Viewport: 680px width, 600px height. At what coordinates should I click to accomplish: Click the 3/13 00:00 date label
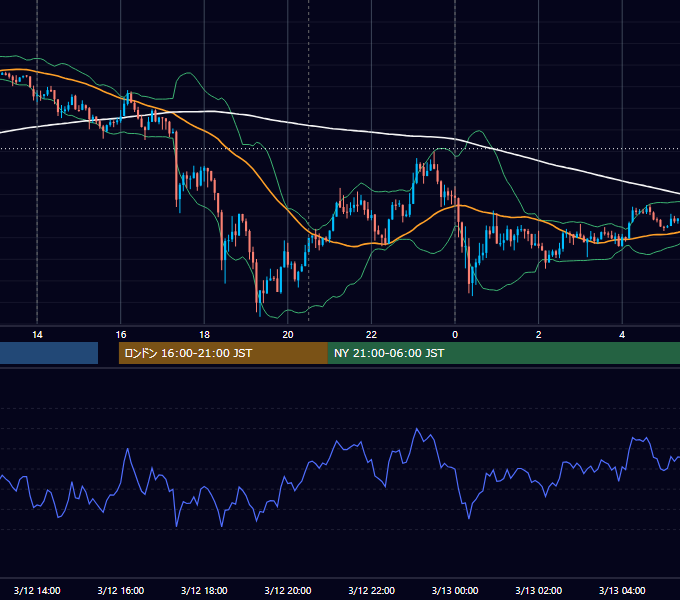[x=455, y=590]
